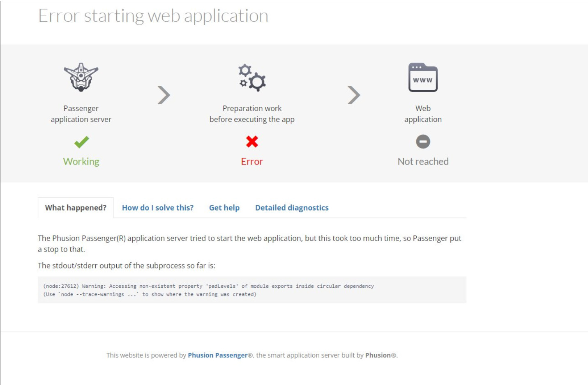
Task: Click the gears preparation work icon
Action: point(252,77)
